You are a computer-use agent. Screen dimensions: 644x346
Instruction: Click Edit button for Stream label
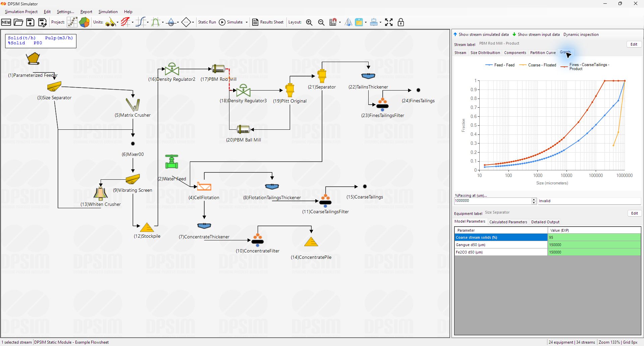(x=634, y=44)
